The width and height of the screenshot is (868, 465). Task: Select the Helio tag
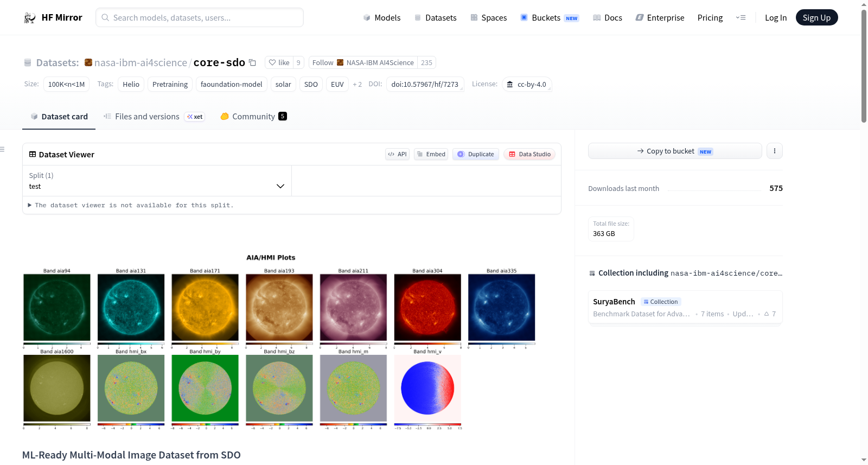[x=131, y=84]
